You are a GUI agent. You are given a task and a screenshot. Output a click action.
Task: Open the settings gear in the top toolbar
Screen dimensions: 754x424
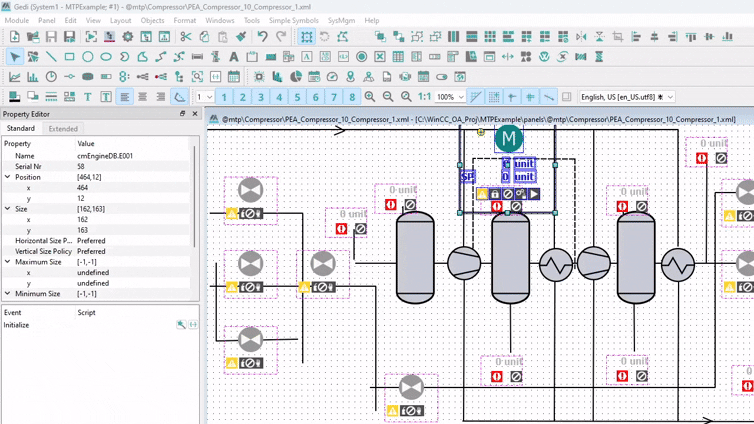click(127, 37)
